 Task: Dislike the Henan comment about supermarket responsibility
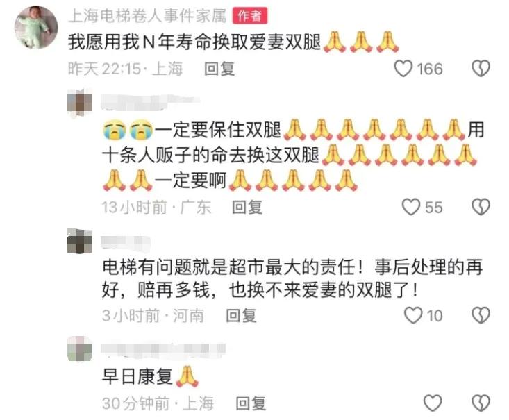tap(481, 315)
